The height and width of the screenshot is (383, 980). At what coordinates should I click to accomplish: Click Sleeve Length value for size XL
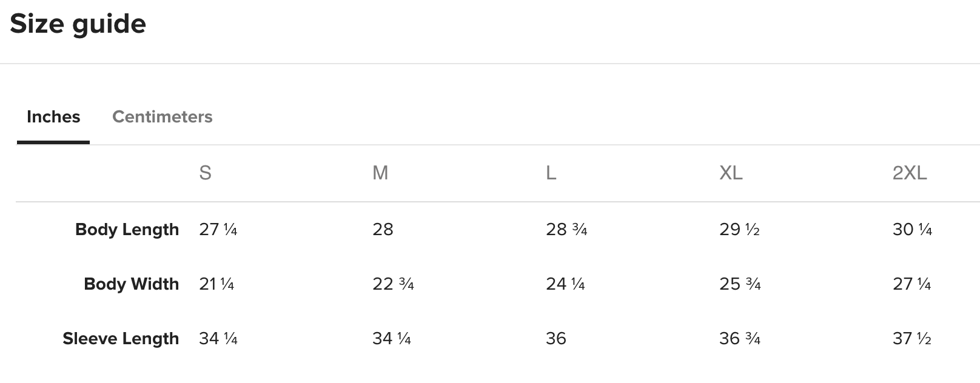(x=740, y=338)
